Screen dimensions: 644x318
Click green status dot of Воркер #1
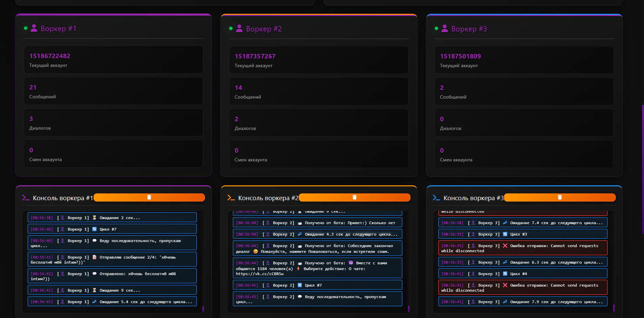pos(26,28)
